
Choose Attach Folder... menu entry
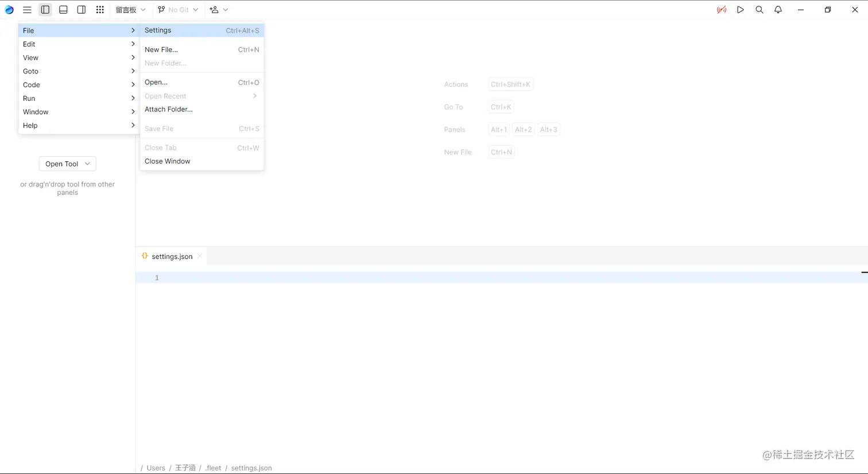tap(202, 109)
